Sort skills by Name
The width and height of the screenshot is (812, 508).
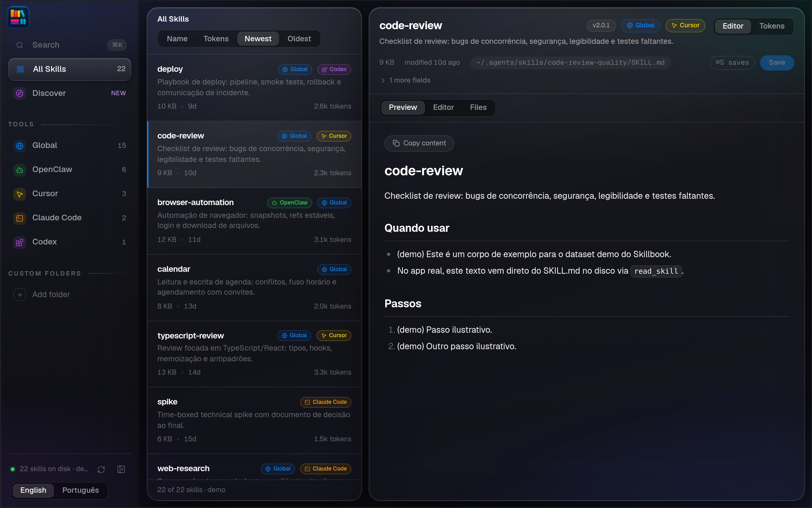177,39
